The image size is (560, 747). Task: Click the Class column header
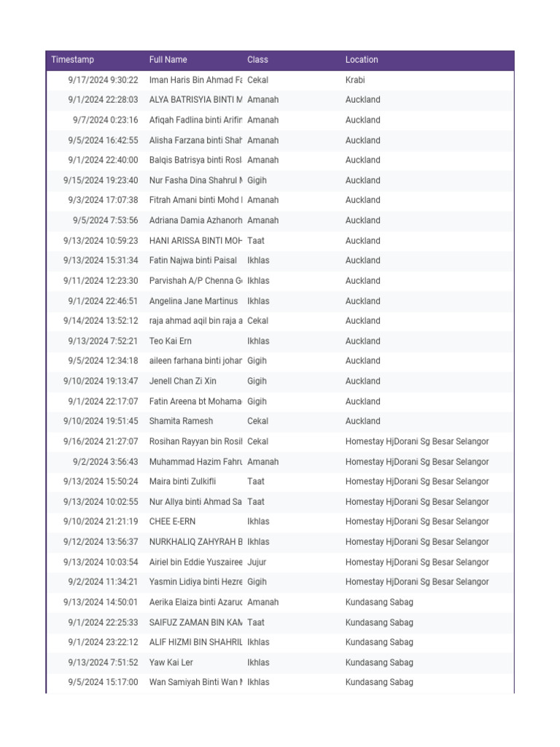257,60
